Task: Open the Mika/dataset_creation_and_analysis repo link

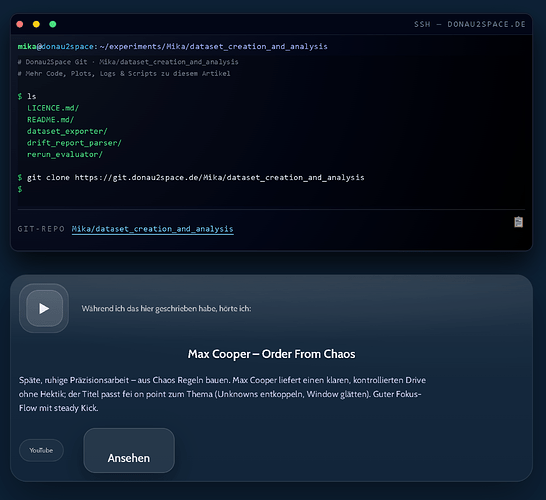Action: (153, 229)
